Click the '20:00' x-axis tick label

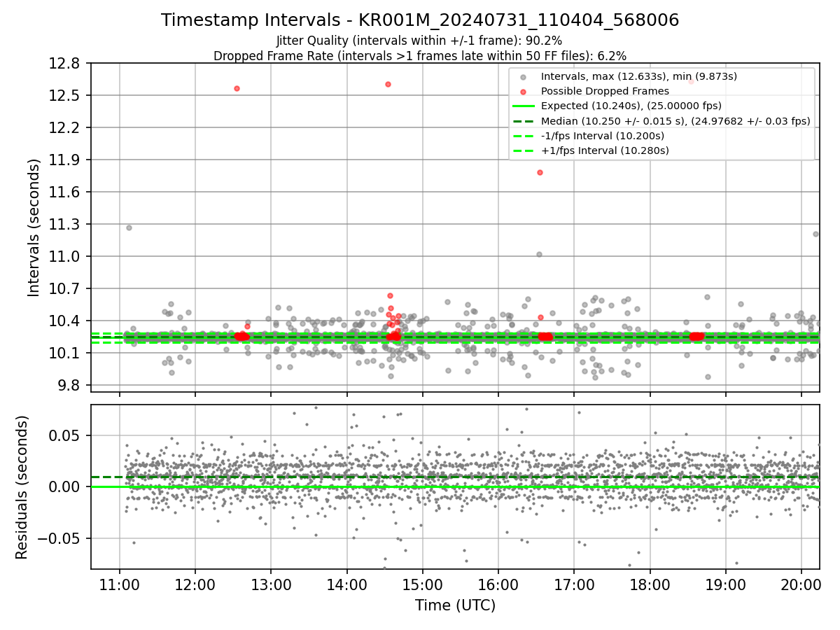click(x=801, y=584)
